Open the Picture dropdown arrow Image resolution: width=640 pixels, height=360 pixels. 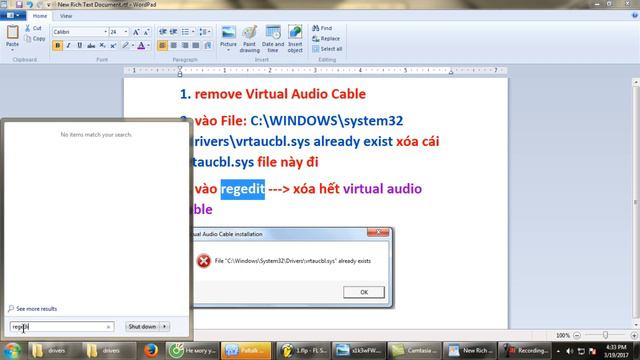[228, 50]
